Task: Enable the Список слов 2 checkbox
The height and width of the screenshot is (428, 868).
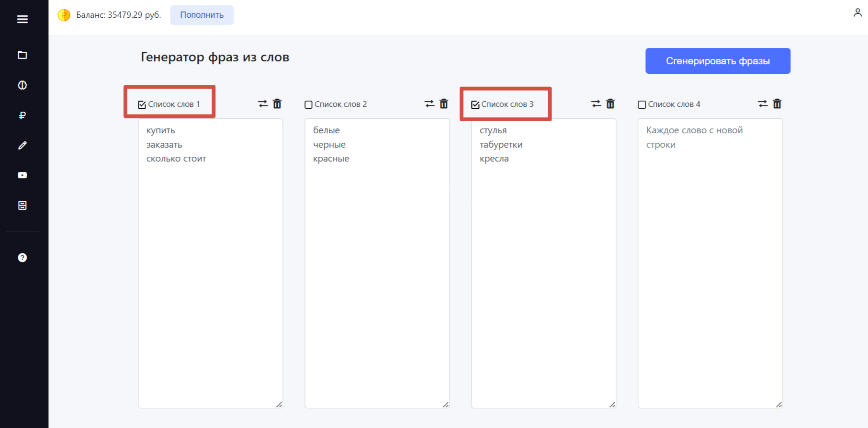Action: pyautogui.click(x=308, y=104)
